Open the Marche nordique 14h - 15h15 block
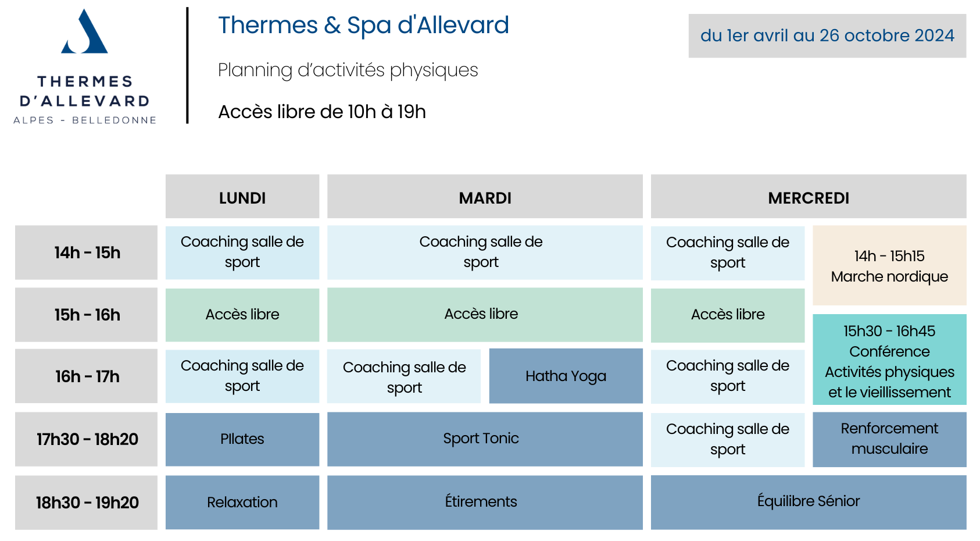This screenshot has height=541, width=980. pos(889,266)
